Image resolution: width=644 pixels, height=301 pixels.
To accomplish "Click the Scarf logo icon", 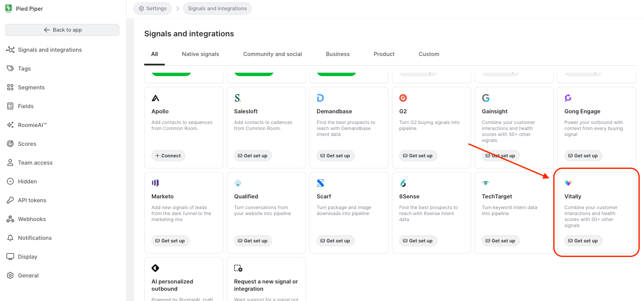I will 321,183.
